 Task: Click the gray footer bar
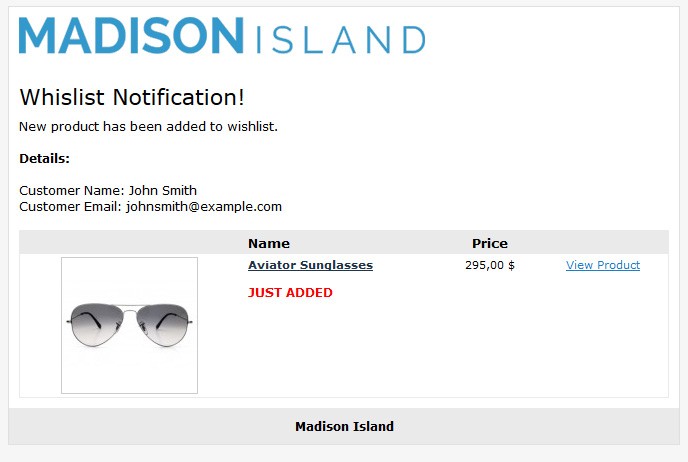pyautogui.click(x=344, y=426)
